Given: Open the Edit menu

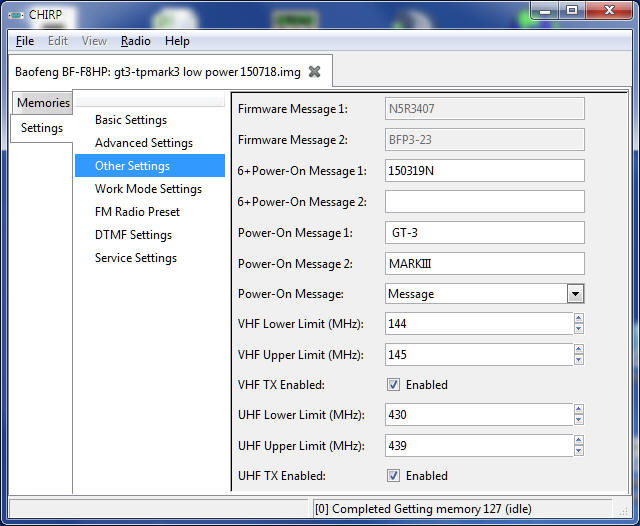Looking at the screenshot, I should pos(58,41).
